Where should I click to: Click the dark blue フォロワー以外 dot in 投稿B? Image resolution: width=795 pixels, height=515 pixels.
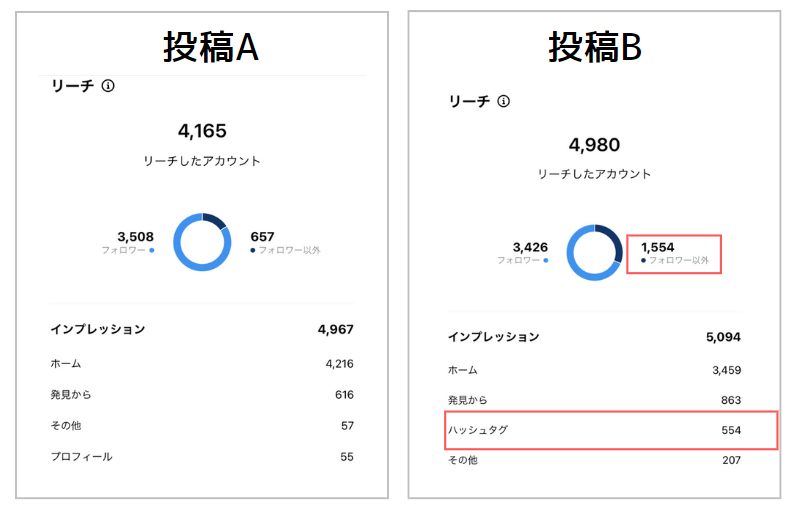tap(643, 260)
